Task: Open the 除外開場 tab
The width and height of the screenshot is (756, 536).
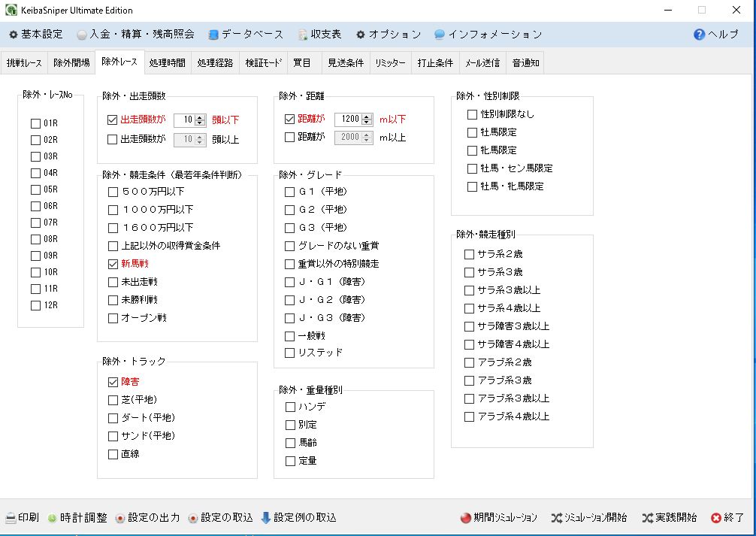Action: click(71, 62)
